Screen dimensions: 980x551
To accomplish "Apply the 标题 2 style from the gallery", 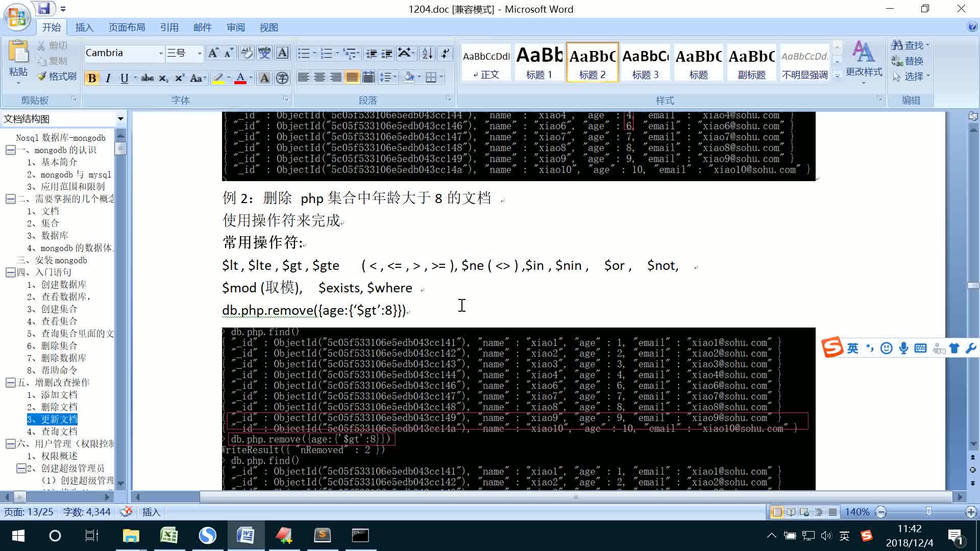I will point(592,61).
